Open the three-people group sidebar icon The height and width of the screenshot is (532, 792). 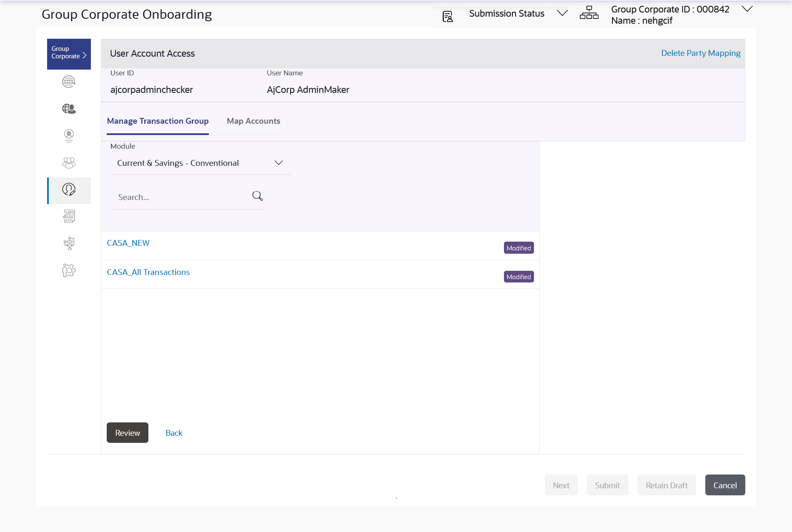click(x=69, y=162)
